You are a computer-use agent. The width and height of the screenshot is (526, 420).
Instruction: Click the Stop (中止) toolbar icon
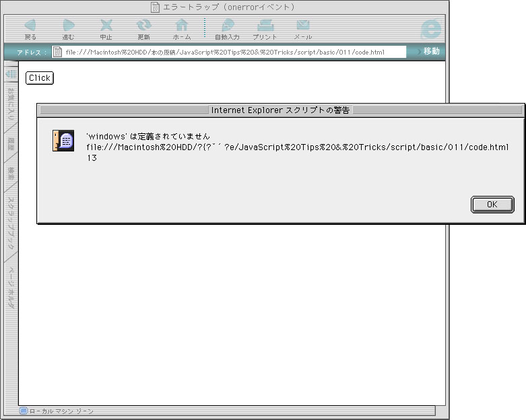[x=106, y=26]
